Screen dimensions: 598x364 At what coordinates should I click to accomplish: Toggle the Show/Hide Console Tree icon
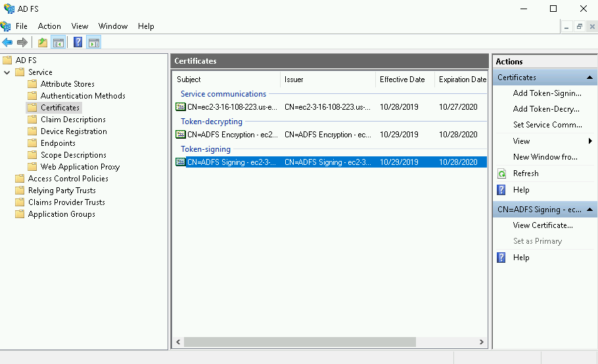point(58,43)
